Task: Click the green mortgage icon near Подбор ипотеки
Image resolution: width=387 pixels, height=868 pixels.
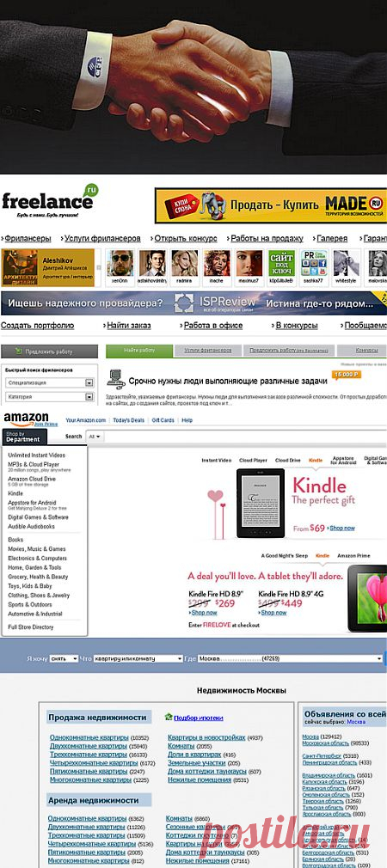Action: (169, 717)
